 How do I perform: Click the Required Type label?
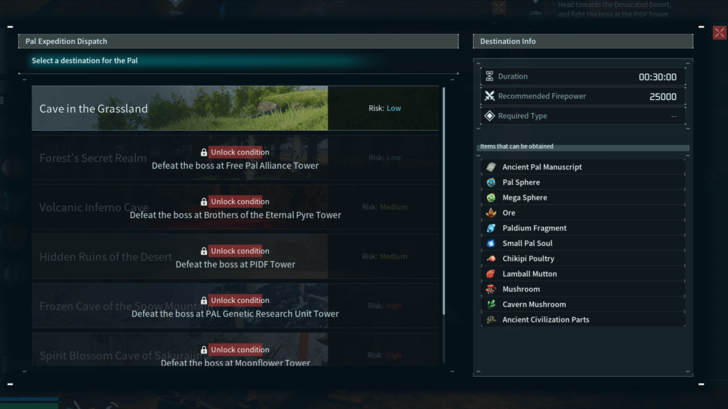(522, 116)
